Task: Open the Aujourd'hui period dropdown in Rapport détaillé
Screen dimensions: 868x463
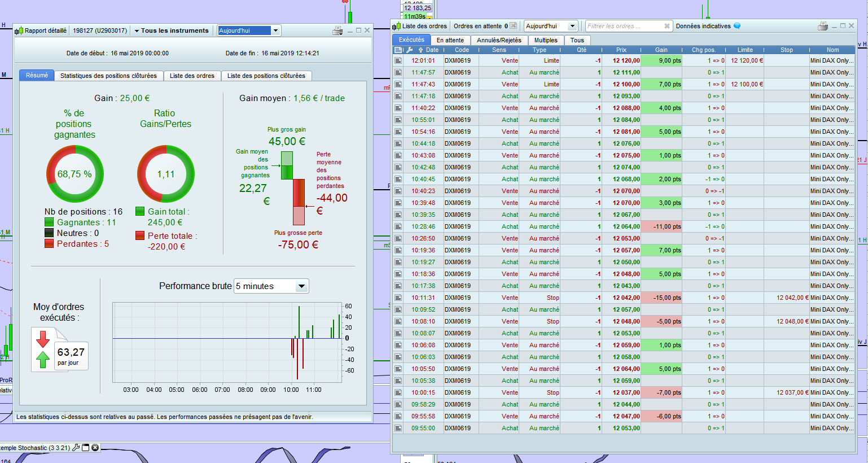Action: [x=249, y=30]
